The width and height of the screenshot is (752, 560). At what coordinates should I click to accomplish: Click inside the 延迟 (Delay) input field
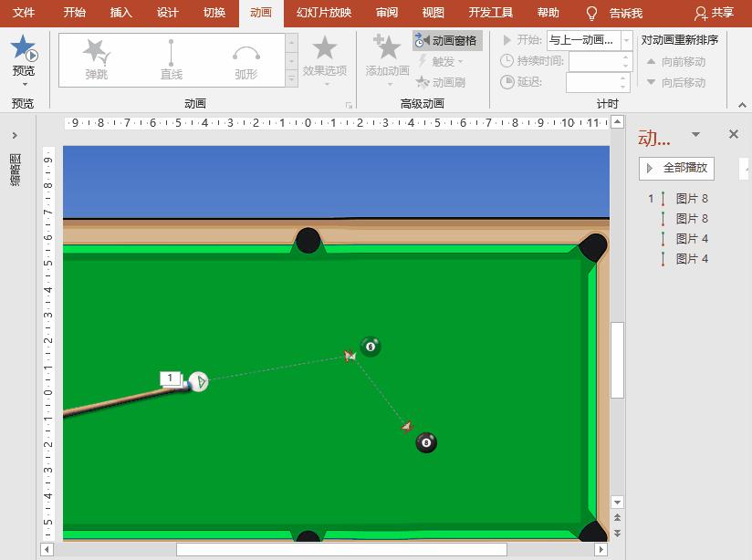click(594, 82)
